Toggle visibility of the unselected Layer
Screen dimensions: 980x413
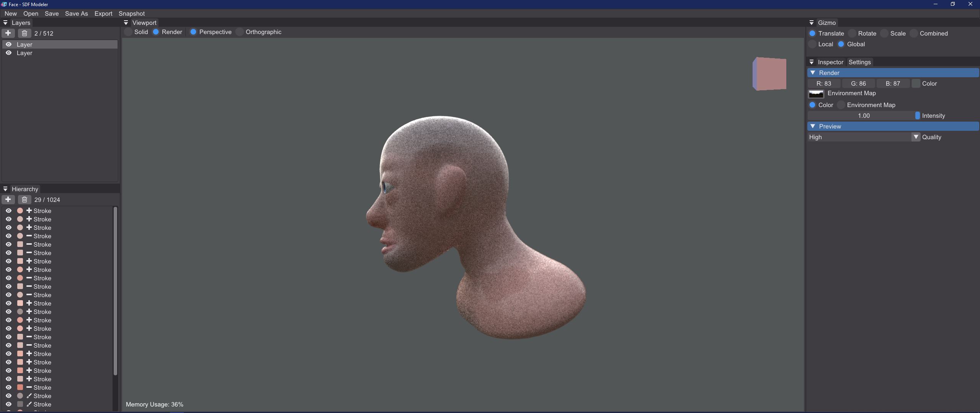(8, 53)
